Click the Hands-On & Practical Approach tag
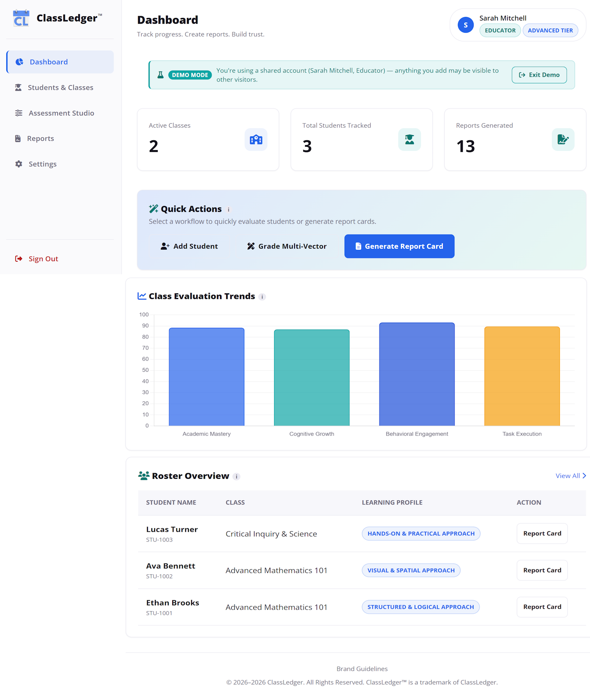 pyautogui.click(x=421, y=533)
